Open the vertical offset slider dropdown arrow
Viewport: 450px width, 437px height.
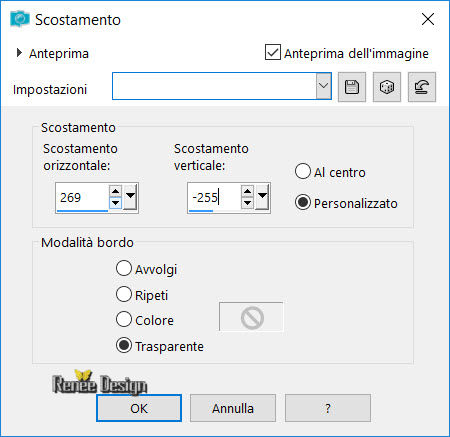(262, 196)
